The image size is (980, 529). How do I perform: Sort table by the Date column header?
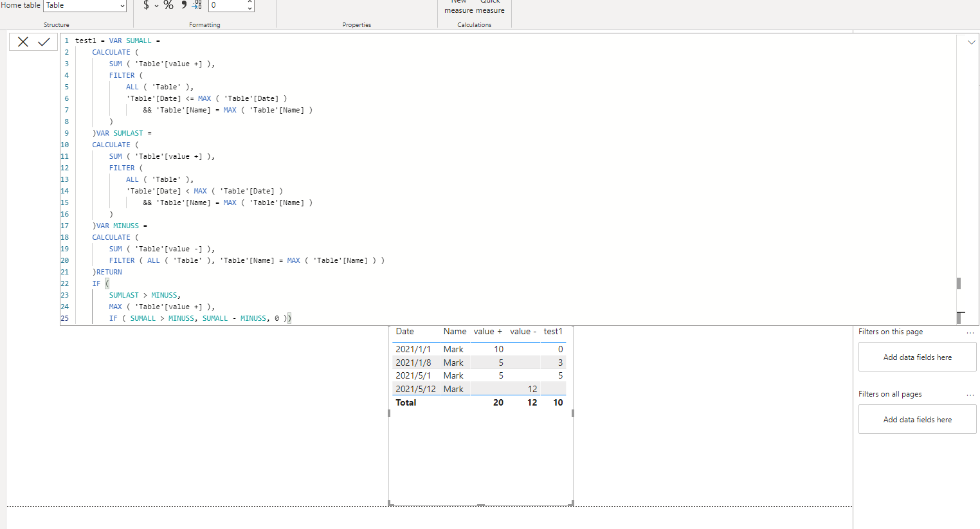pos(405,332)
